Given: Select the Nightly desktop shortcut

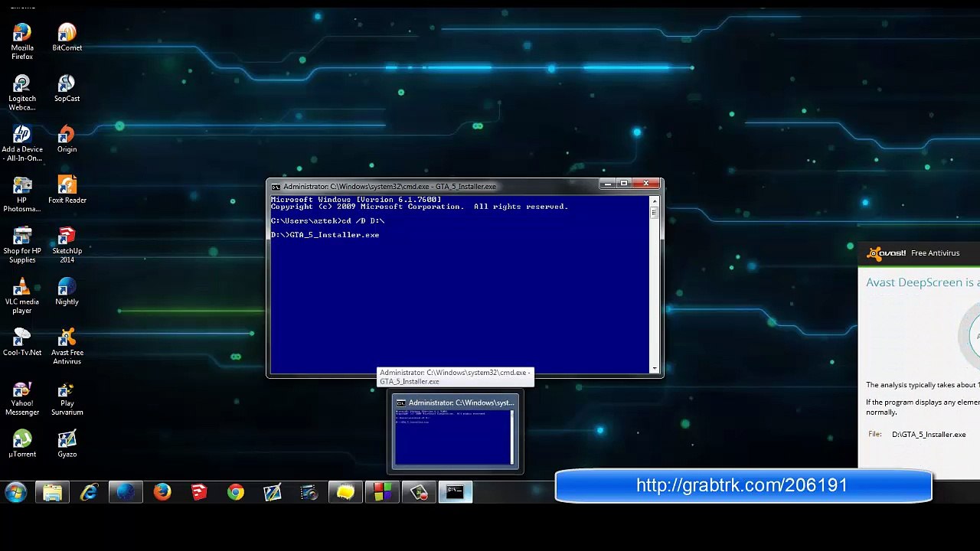Looking at the screenshot, I should (x=67, y=292).
